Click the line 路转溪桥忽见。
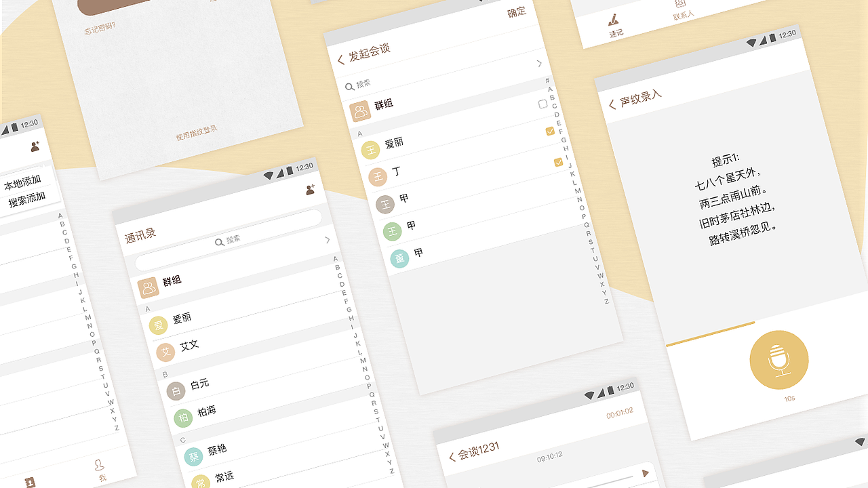 coord(743,233)
